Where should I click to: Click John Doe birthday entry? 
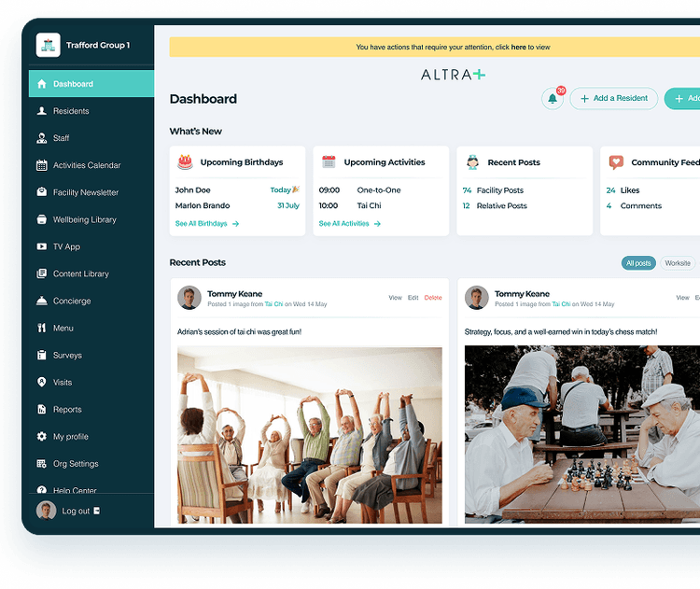(237, 189)
